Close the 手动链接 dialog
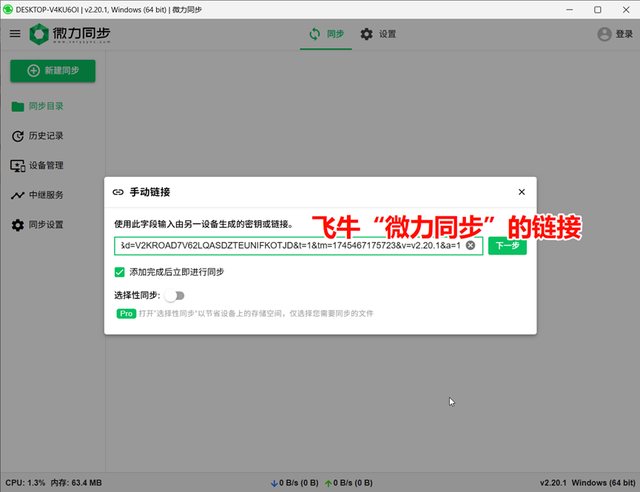Screen dimensions: 640x492 click(522, 192)
